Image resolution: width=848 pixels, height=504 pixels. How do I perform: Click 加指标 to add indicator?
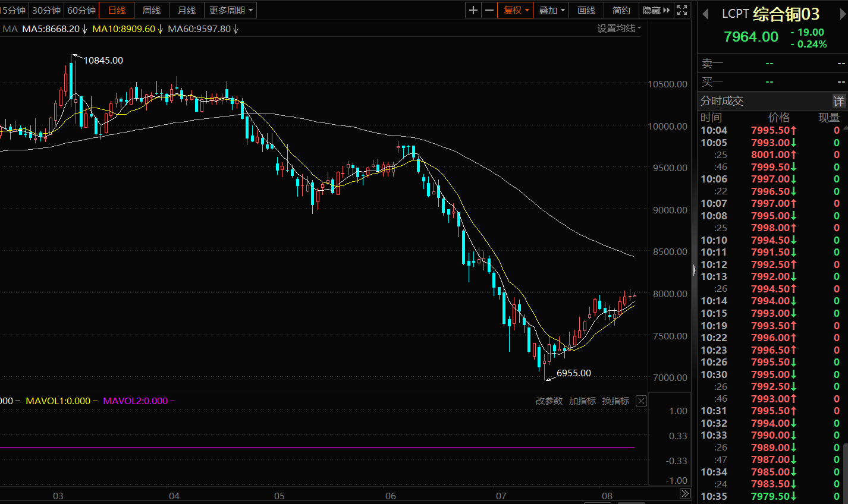click(x=582, y=401)
